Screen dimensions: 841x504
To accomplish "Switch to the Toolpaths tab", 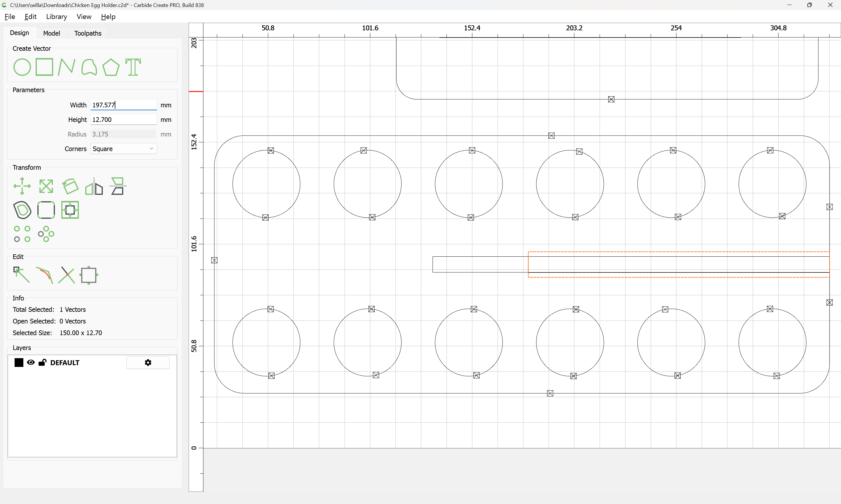I will 88,33.
